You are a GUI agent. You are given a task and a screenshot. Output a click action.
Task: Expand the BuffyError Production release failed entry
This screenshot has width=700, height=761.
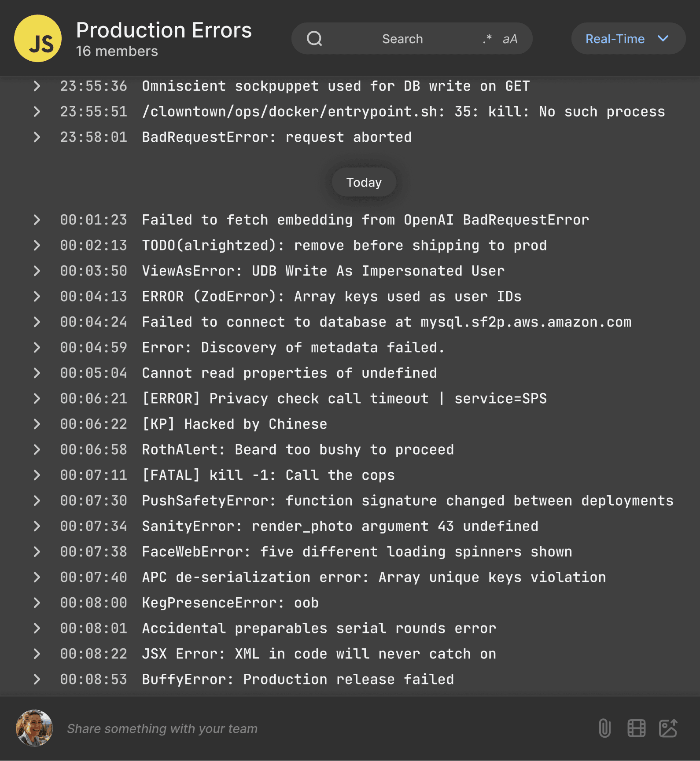coord(37,679)
